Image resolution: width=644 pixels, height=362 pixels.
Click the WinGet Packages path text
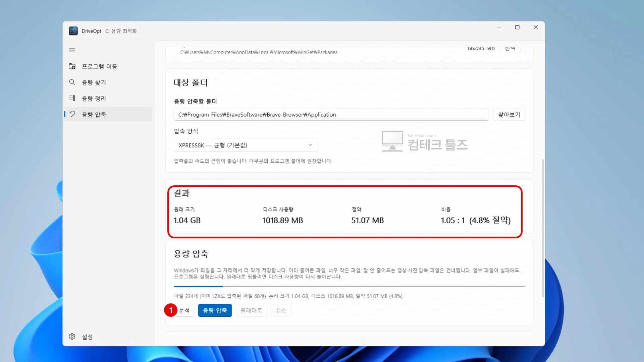259,52
